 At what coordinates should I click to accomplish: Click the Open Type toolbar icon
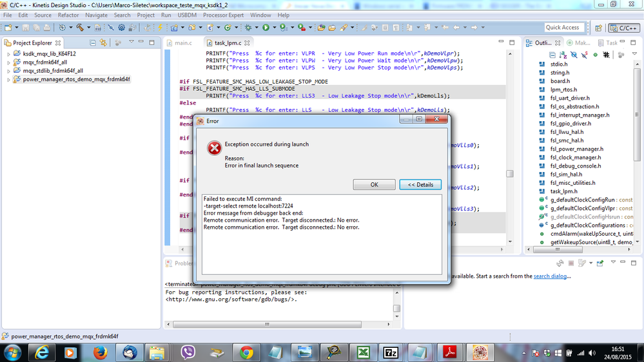(321, 28)
